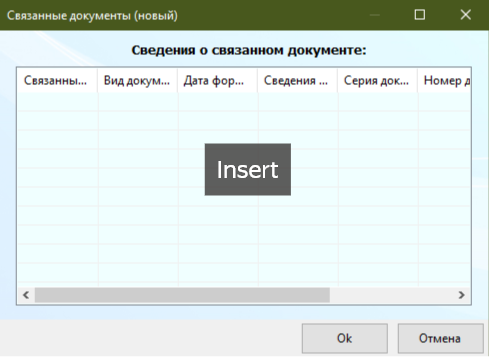489x363 pixels.
Task: Close the Связанные документы dialog
Action: point(466,15)
